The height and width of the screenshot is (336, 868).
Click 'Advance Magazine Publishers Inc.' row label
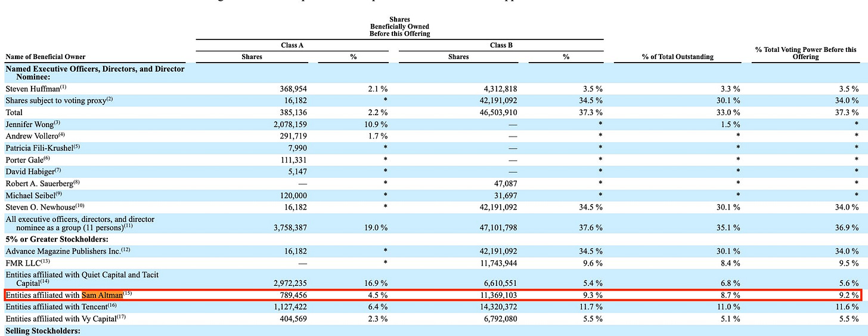tap(68, 251)
